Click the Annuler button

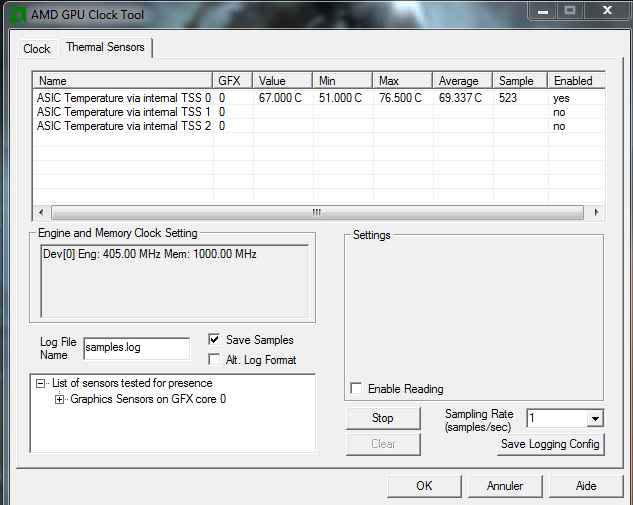(x=505, y=486)
